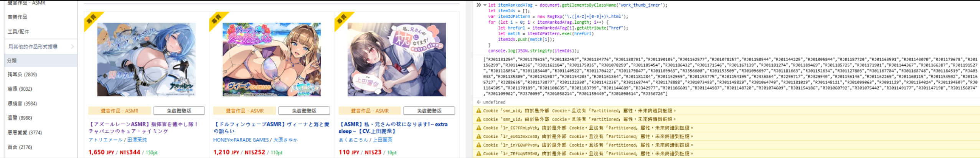
Task: Open circle link あくあころん
Action: click(x=353, y=140)
